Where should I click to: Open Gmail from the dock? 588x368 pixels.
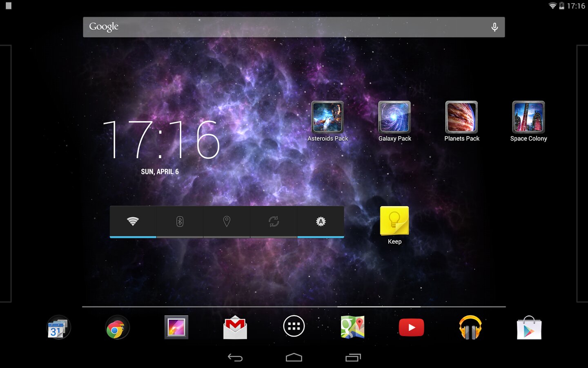[235, 327]
